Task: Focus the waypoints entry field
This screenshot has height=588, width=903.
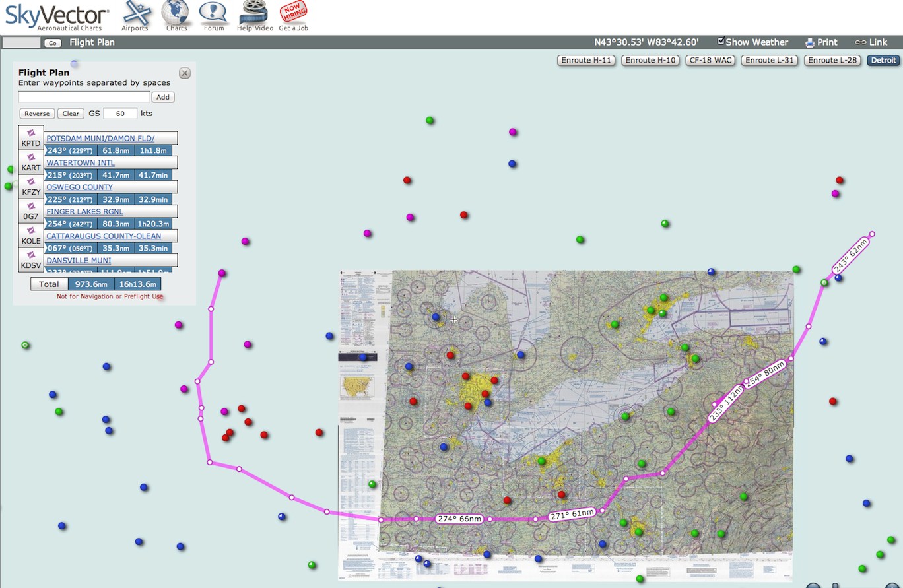Action: 84,97
